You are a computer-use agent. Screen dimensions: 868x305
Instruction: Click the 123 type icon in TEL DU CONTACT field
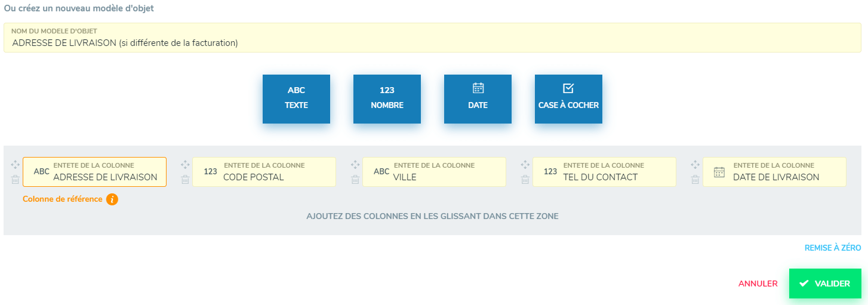coord(550,171)
